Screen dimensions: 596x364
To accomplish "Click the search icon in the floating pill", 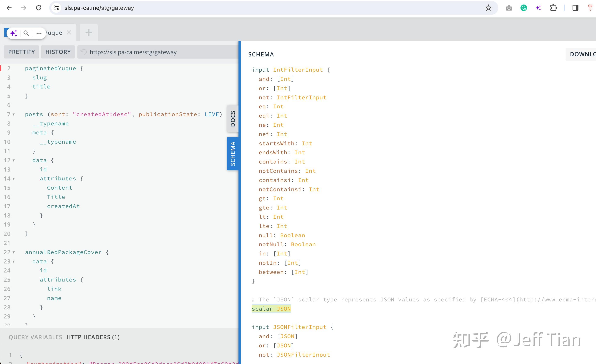I will point(26,33).
